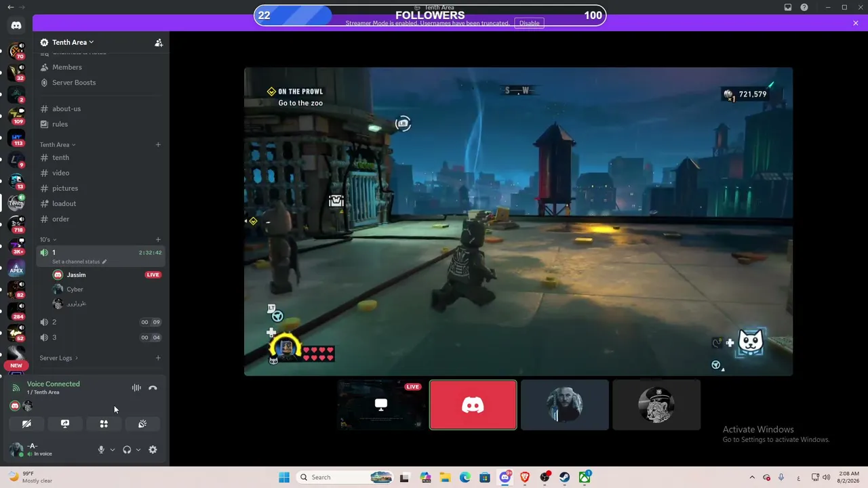
Task: Open File Explorer from the taskbar
Action: point(446,477)
